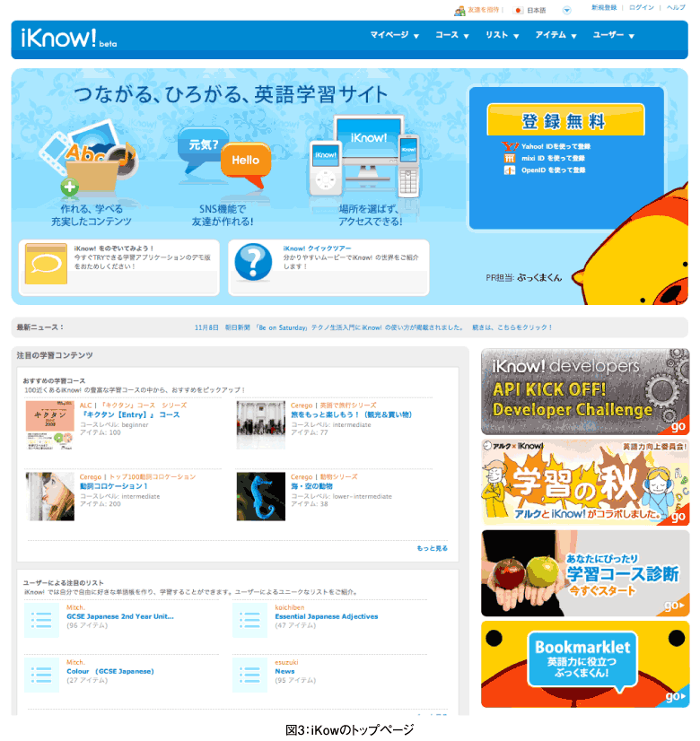Open 『キクタン【Entry】』コース link
700x741 pixels.
pyautogui.click(x=130, y=415)
